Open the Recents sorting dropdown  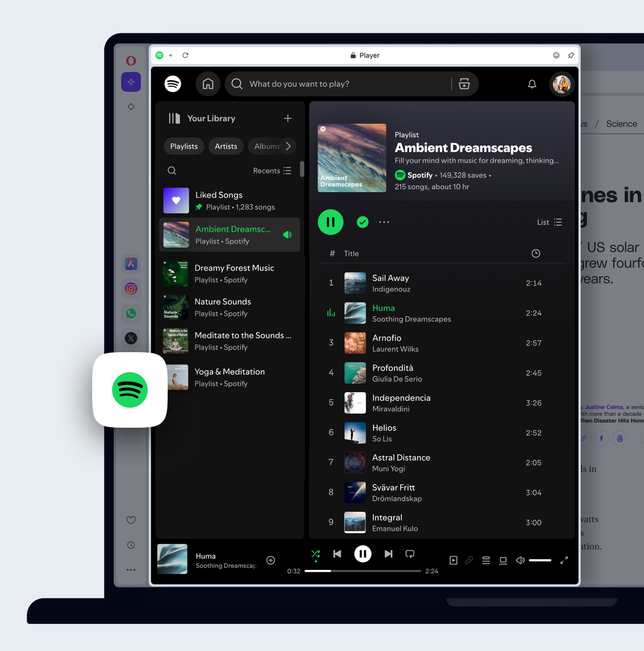click(272, 171)
